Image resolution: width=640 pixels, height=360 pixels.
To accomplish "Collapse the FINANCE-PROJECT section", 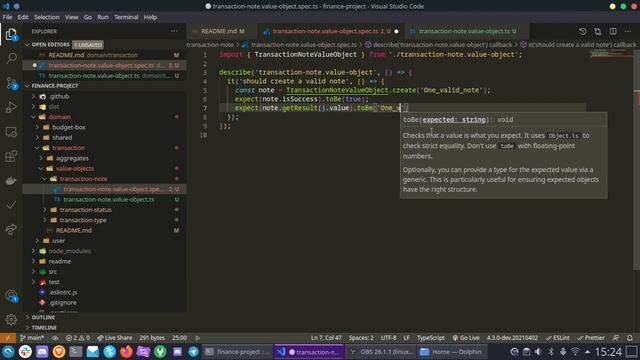I will tap(27, 86).
